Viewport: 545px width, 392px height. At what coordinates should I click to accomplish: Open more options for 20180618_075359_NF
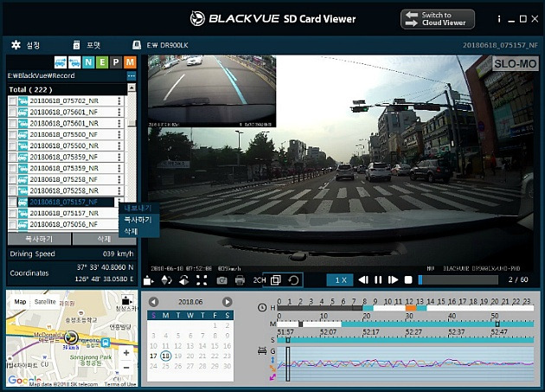[x=119, y=157]
